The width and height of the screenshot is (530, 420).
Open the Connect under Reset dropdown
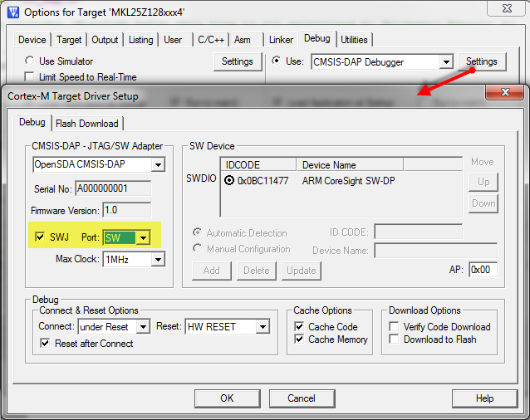143,327
